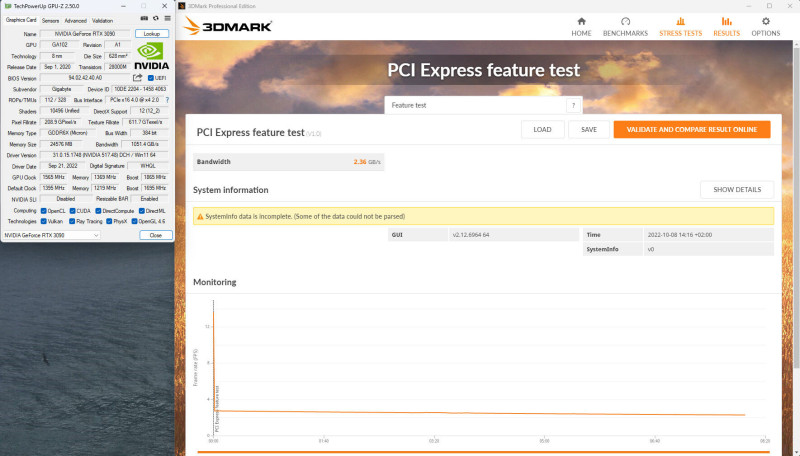Click the SystemInfo data is incomplete warning
This screenshot has width=800, height=456.
pos(483,216)
